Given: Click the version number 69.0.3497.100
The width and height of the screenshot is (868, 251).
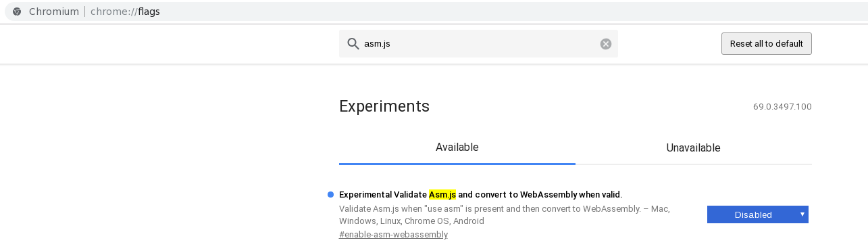Looking at the screenshot, I should 782,107.
